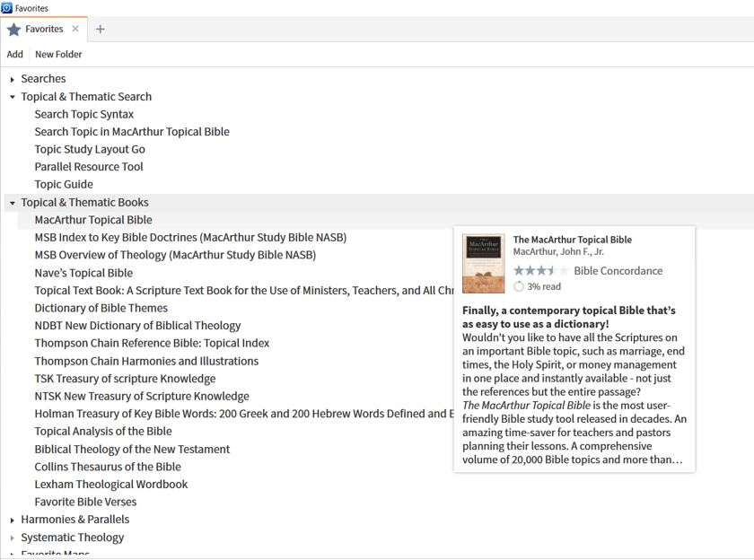Open TSK Treasury of scripture Knowledge
This screenshot has width=754, height=560.
click(x=125, y=379)
